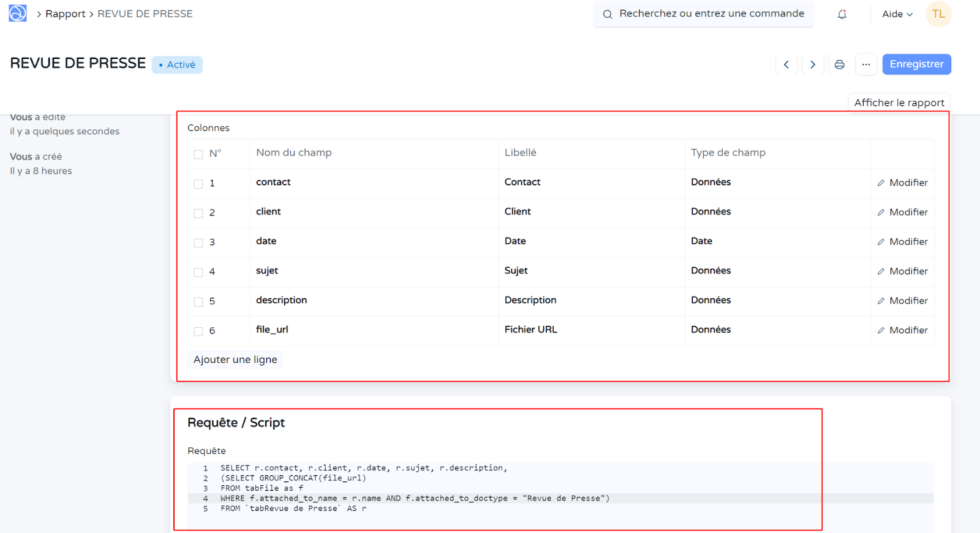The height and width of the screenshot is (533, 980).
Task: Go to previous document arrow
Action: pos(786,64)
